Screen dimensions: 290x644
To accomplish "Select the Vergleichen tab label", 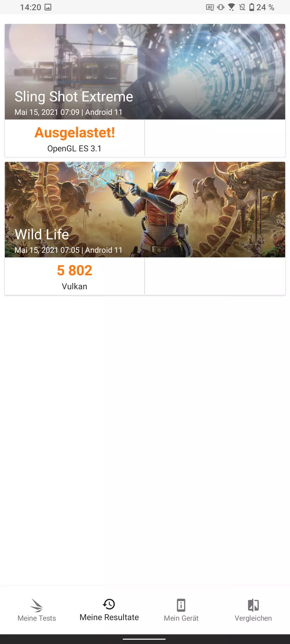I will pyautogui.click(x=253, y=618).
